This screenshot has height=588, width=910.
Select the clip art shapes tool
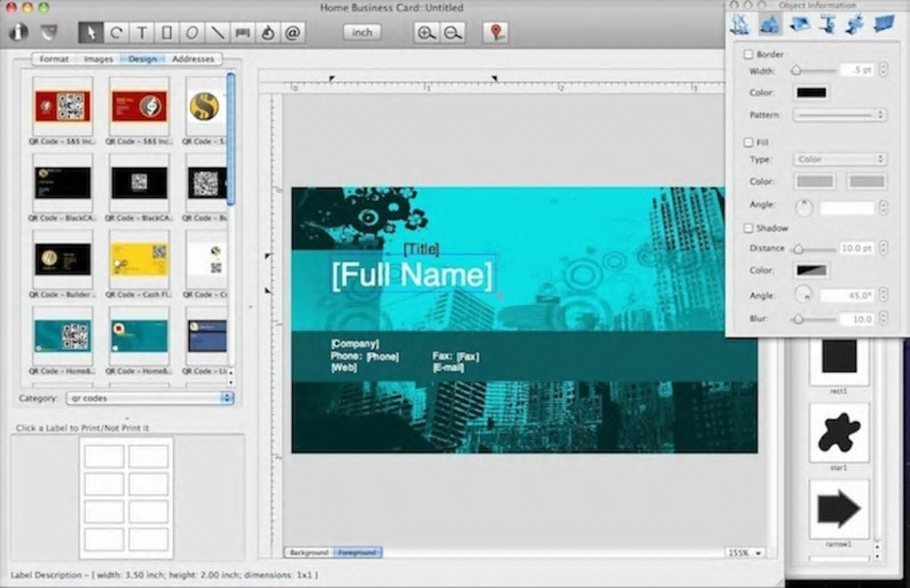click(268, 32)
